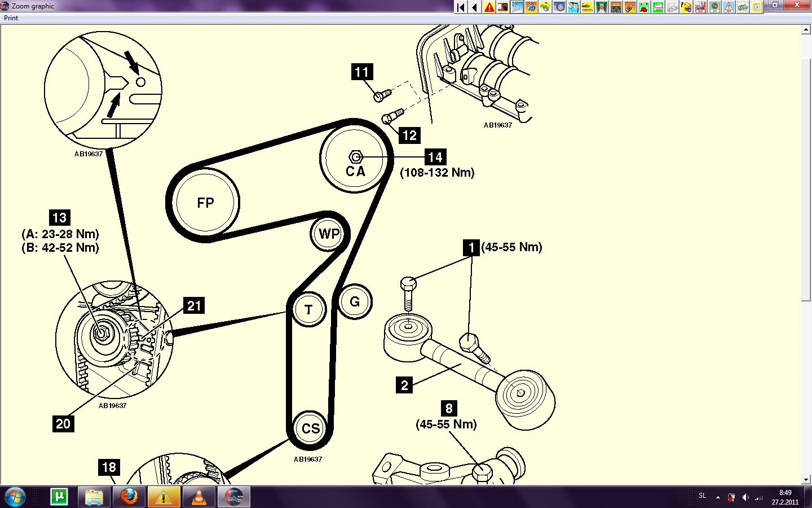812x508 pixels.
Task: Click the T tensioner pulley label
Action: click(308, 310)
